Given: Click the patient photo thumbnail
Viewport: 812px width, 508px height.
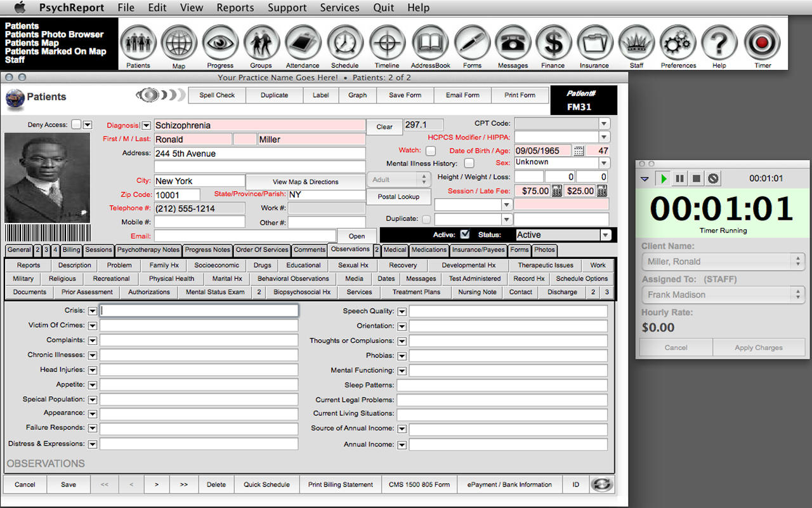Looking at the screenshot, I should 48,178.
